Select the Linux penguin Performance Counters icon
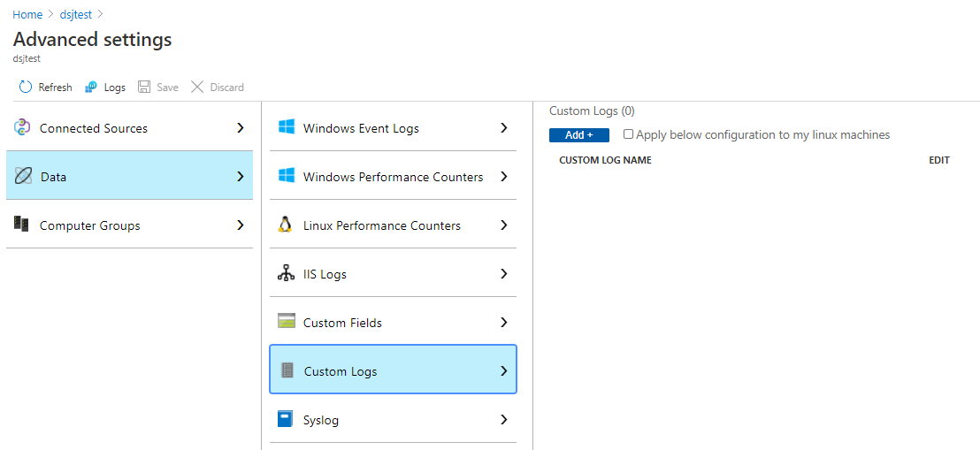The height and width of the screenshot is (450, 980). 285,225
